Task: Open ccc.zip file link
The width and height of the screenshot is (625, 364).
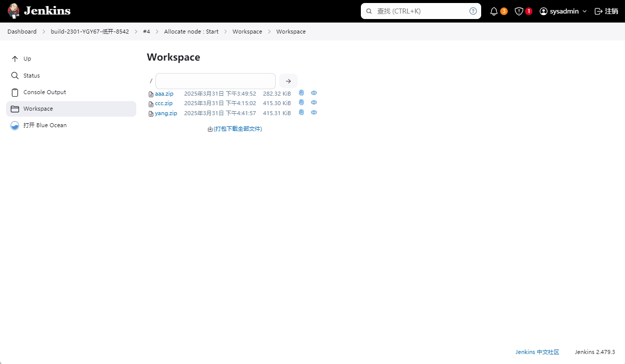Action: click(x=163, y=103)
